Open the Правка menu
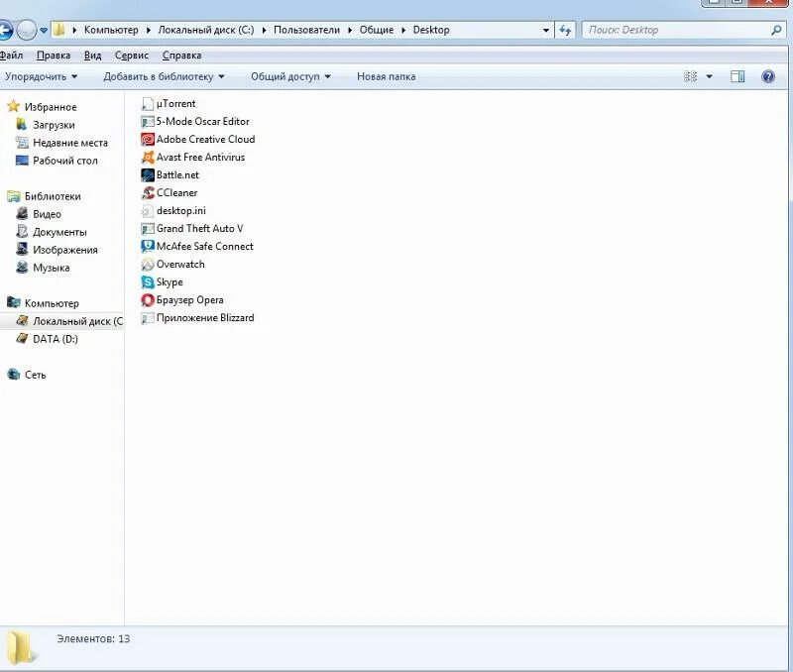The width and height of the screenshot is (793, 672). point(54,56)
